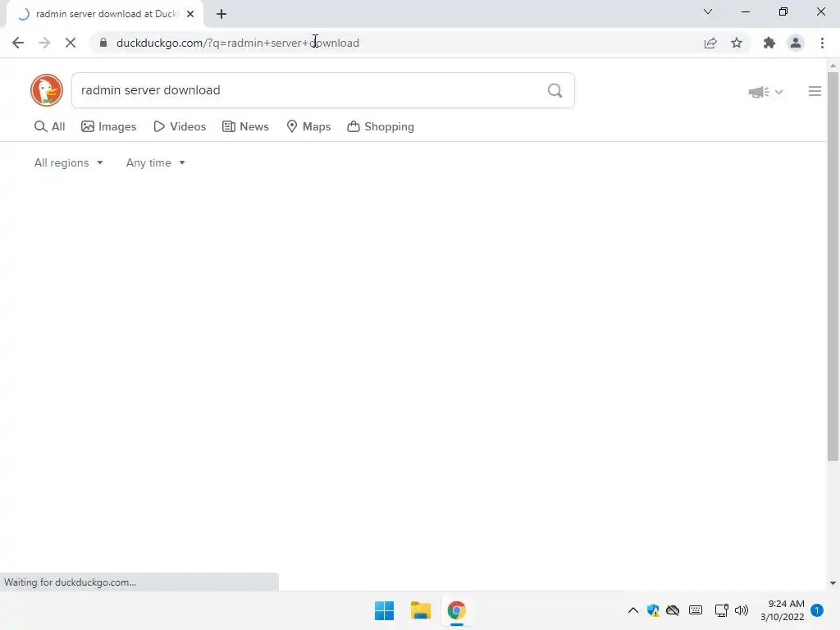Screen dimensions: 840x630
Task: Select the radmin server download browser tab
Action: [106, 14]
